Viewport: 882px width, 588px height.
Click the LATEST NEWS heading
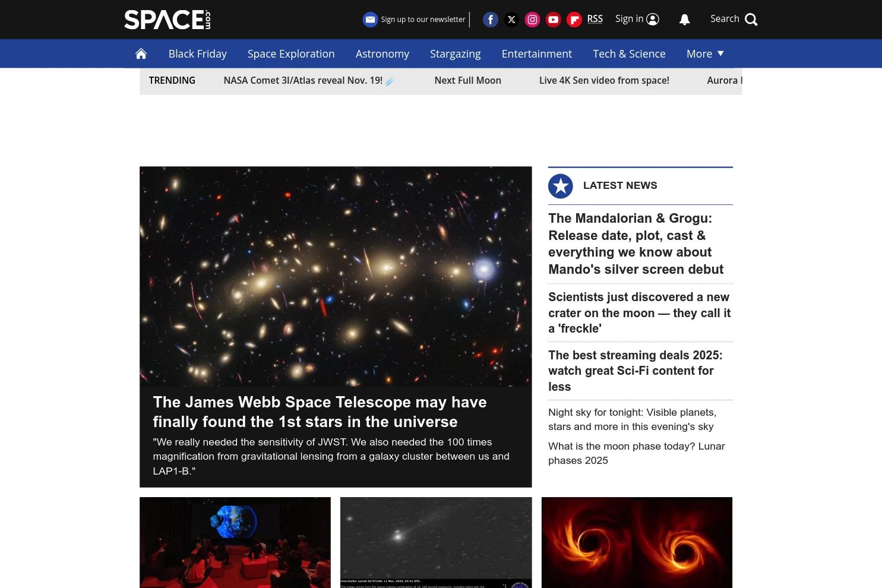tap(620, 185)
